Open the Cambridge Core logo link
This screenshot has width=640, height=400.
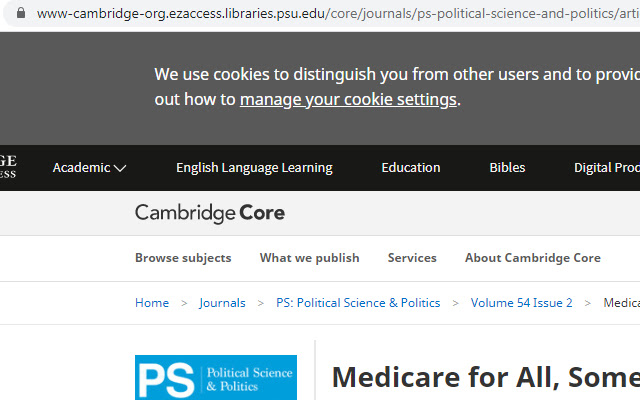210,213
